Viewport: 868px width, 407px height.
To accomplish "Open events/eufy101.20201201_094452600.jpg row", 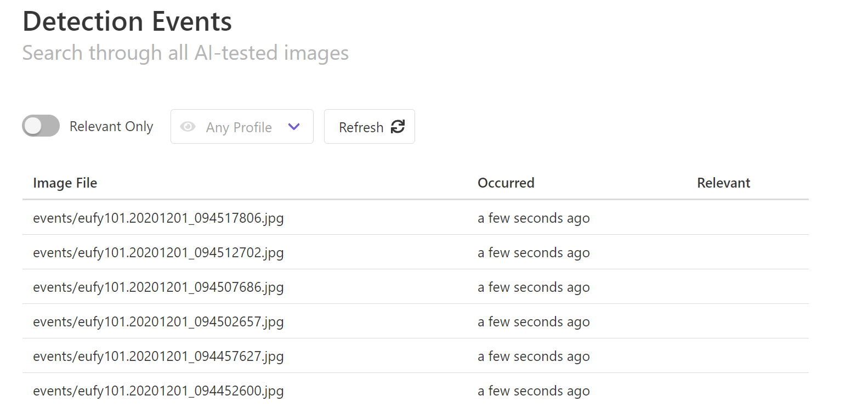I will click(x=416, y=390).
